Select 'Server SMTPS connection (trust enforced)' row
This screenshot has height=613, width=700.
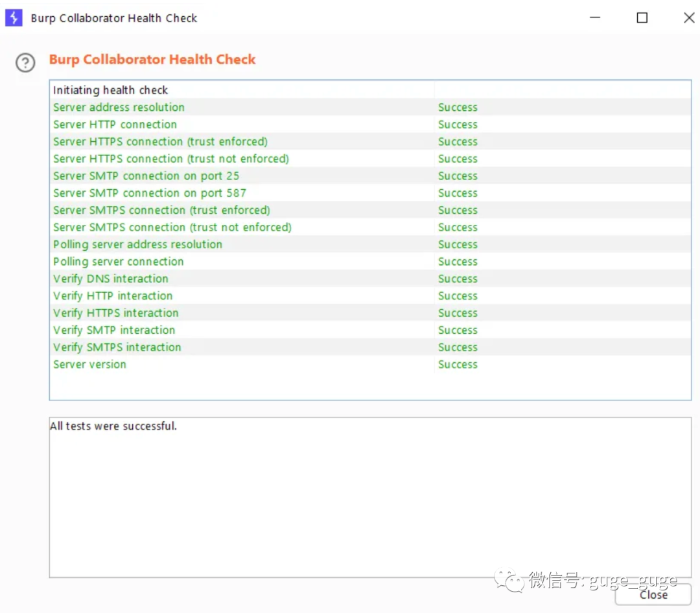370,210
